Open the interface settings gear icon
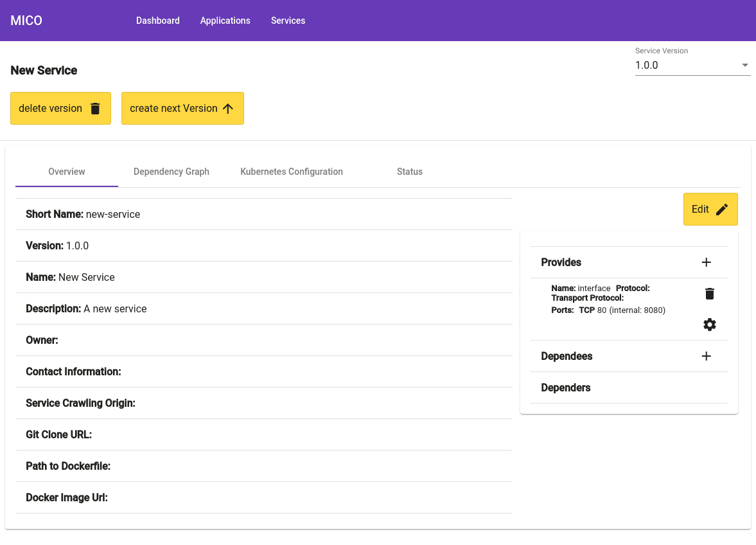 [709, 325]
